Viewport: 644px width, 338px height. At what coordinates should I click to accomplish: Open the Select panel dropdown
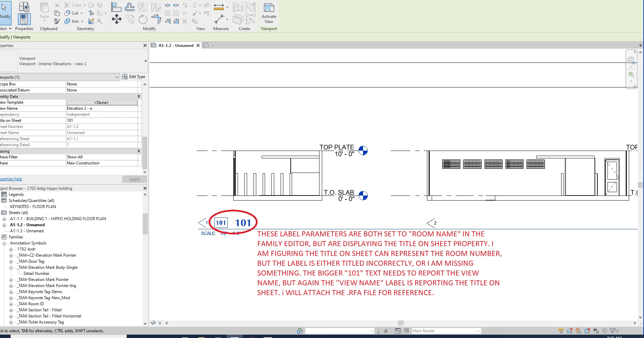[x=6, y=29]
